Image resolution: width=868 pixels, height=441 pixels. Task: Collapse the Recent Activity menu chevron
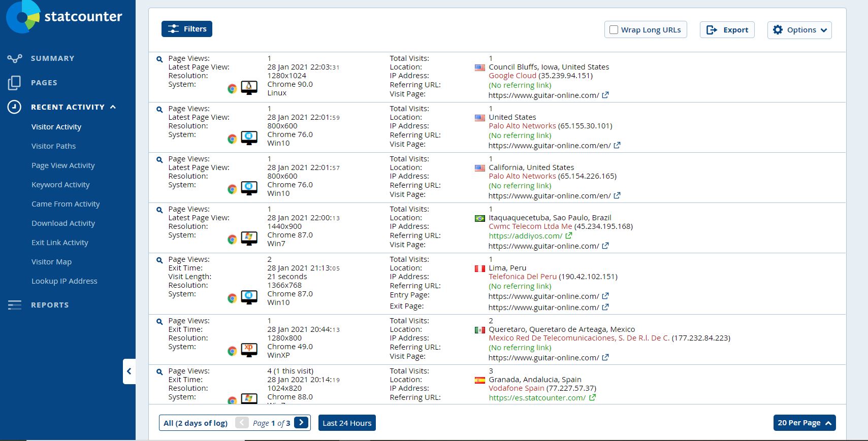pos(113,107)
